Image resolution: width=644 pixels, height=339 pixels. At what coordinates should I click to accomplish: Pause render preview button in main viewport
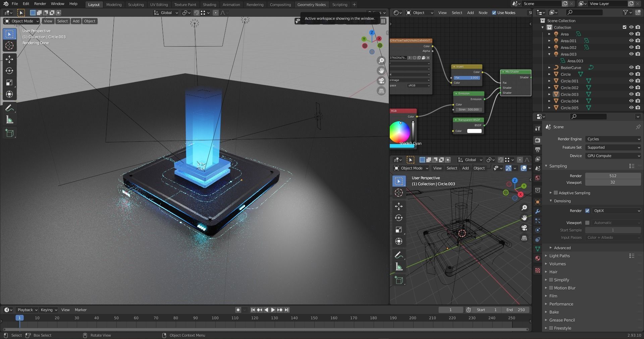point(383,21)
